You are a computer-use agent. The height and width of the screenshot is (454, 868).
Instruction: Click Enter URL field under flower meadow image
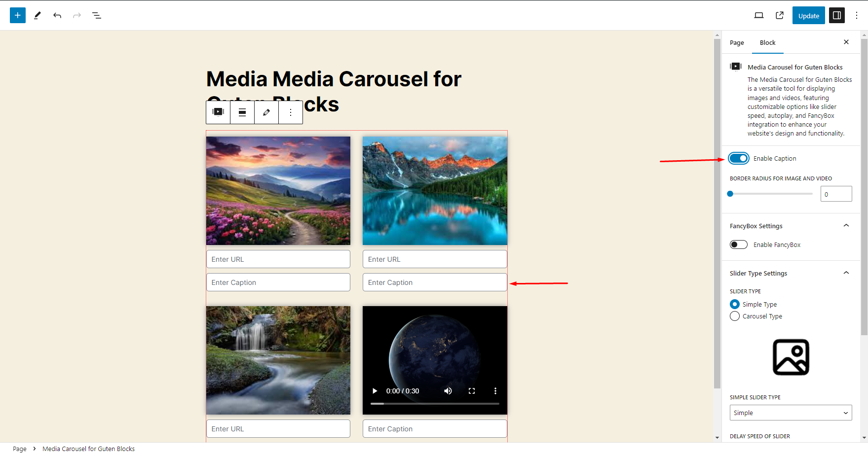[278, 259]
